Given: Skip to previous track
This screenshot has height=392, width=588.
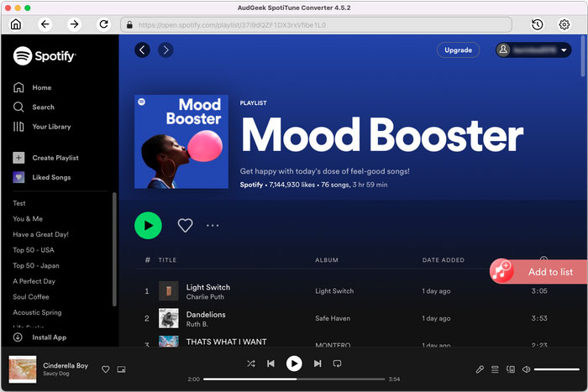Looking at the screenshot, I should click(x=270, y=363).
